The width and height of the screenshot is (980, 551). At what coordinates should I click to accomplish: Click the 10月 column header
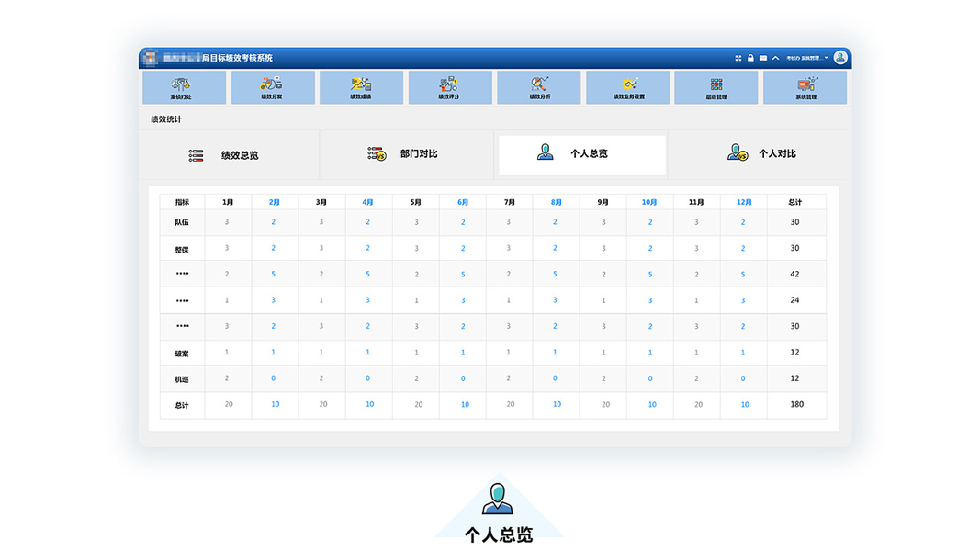point(649,202)
